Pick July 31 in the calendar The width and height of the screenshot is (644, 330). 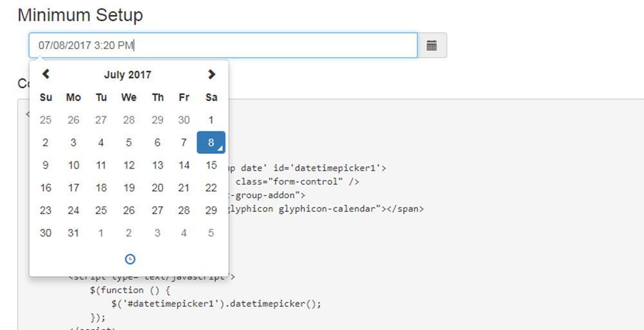pyautogui.click(x=73, y=233)
